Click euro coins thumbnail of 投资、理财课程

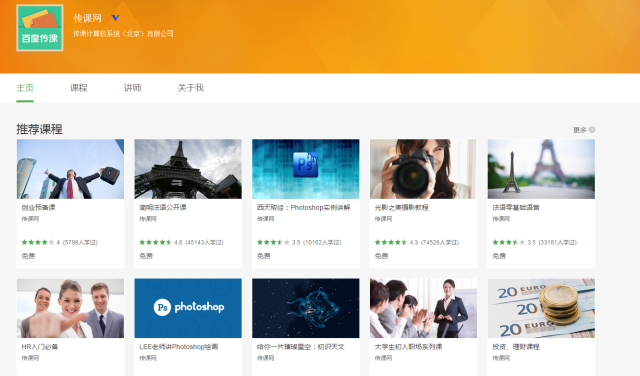tap(541, 308)
